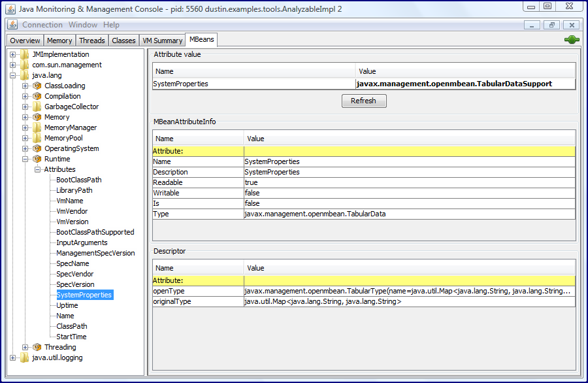Click the MemoryManager folder icon

[x=37, y=128]
